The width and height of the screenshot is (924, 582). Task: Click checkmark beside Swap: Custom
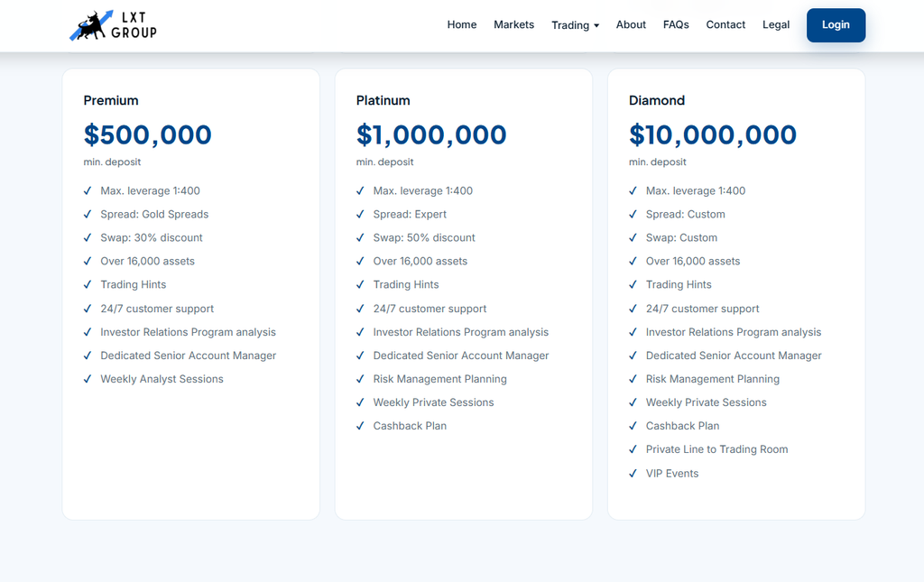click(633, 238)
